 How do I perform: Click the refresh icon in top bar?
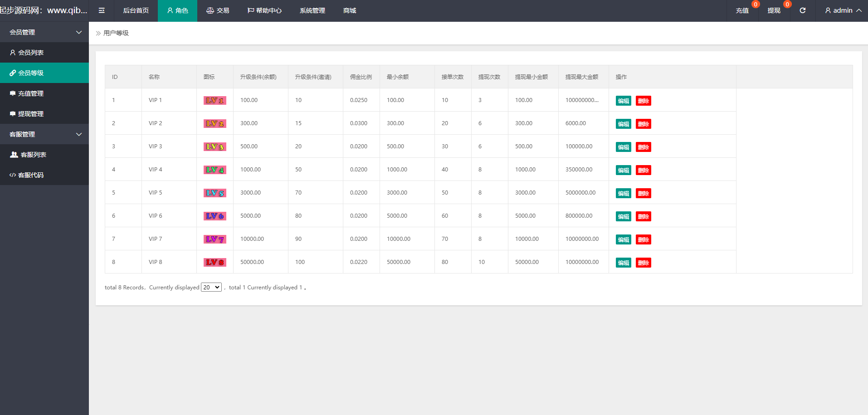pyautogui.click(x=802, y=10)
